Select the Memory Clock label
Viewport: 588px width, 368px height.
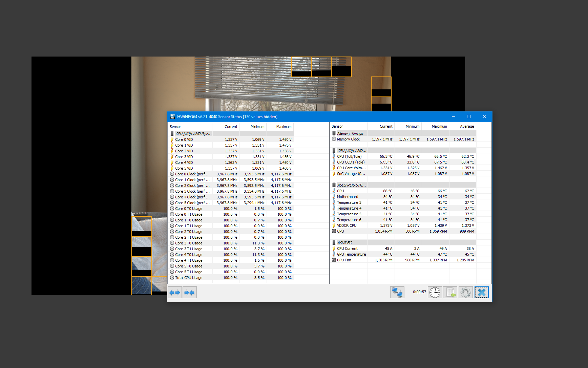348,139
